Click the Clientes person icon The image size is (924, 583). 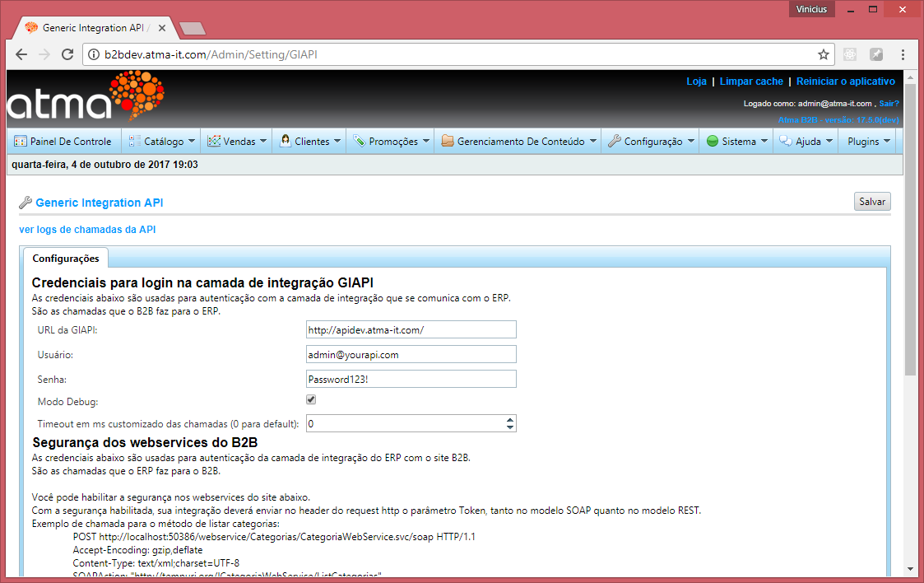click(x=286, y=141)
